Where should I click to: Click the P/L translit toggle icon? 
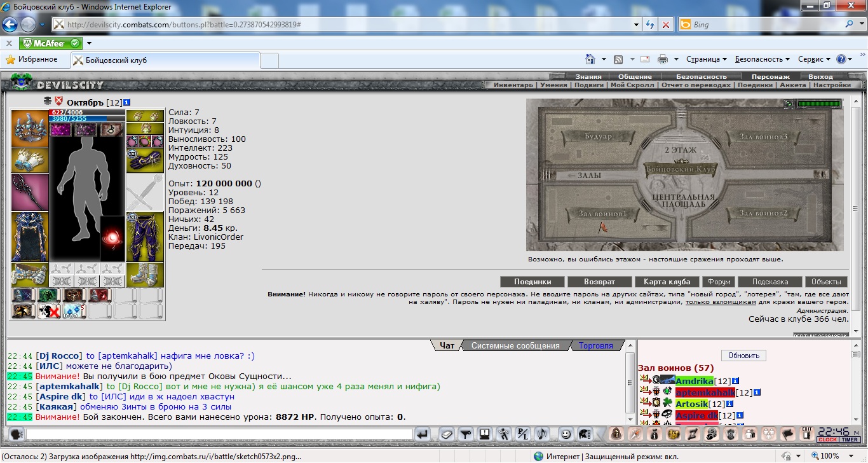point(523,434)
